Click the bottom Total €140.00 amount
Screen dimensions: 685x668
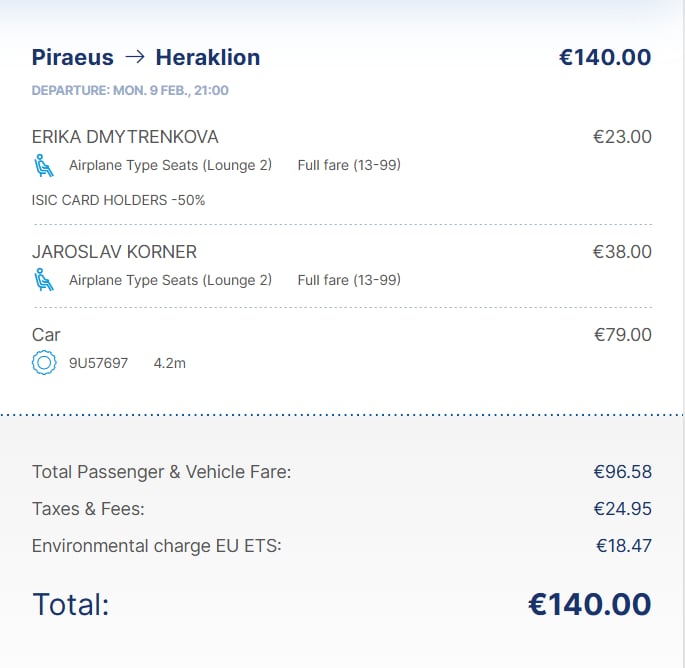589,604
